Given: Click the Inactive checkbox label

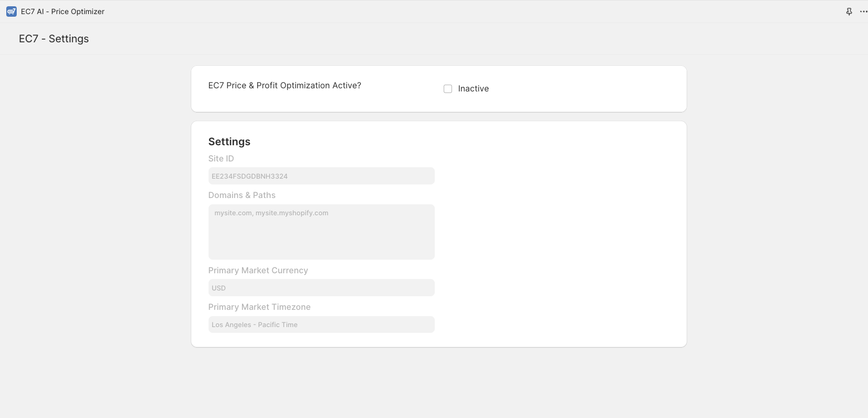Looking at the screenshot, I should pyautogui.click(x=473, y=89).
